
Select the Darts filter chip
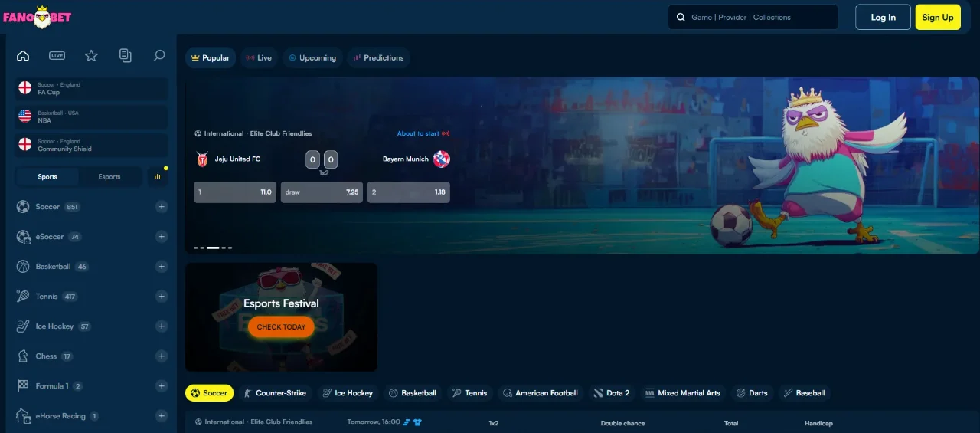click(752, 393)
